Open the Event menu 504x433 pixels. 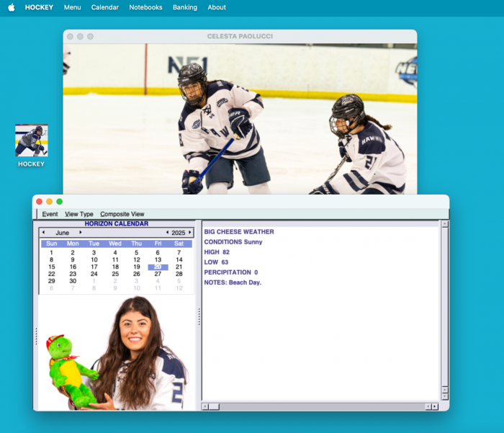click(x=50, y=214)
